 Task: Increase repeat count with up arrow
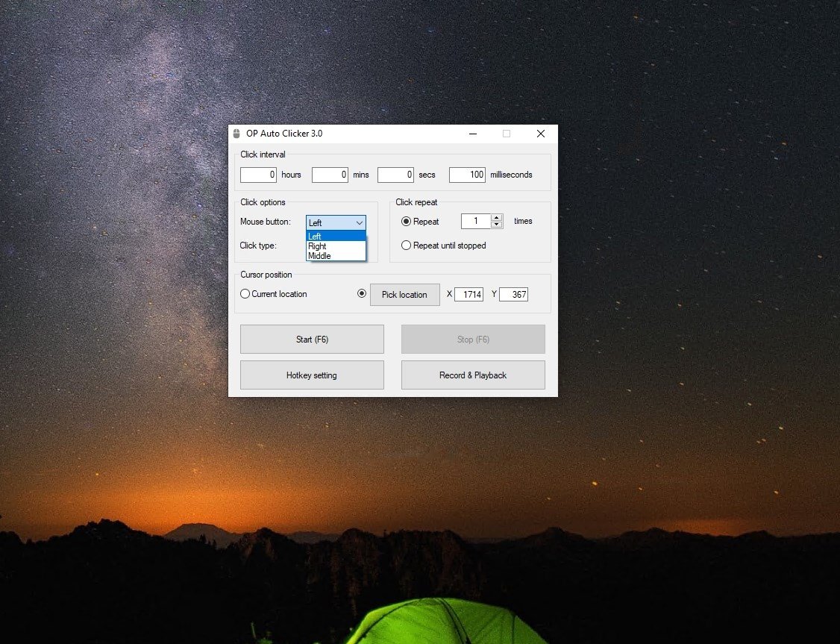pyautogui.click(x=497, y=217)
